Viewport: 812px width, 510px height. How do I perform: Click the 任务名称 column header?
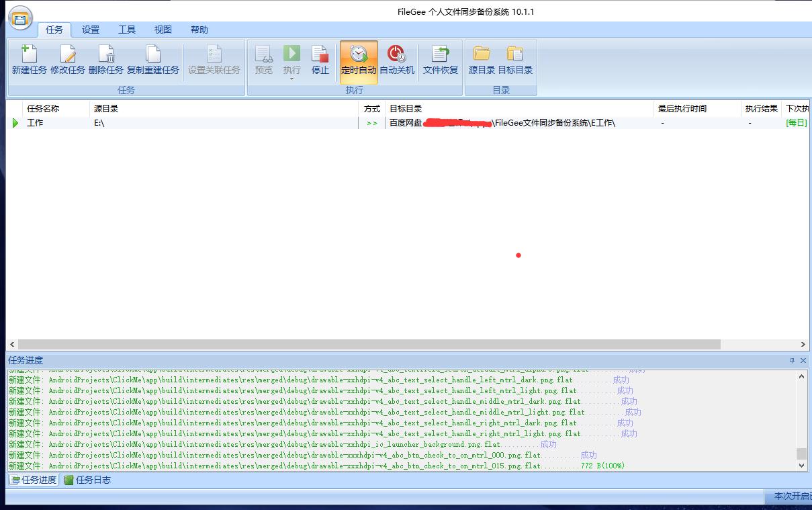(x=56, y=108)
